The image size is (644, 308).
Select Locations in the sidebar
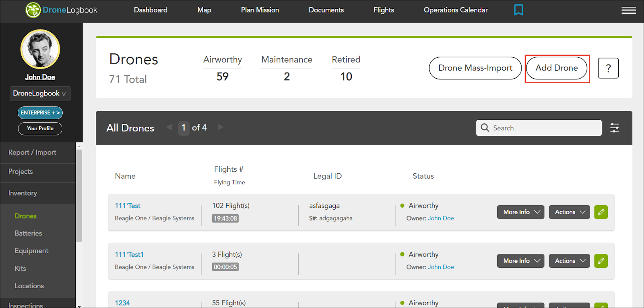[x=29, y=286]
